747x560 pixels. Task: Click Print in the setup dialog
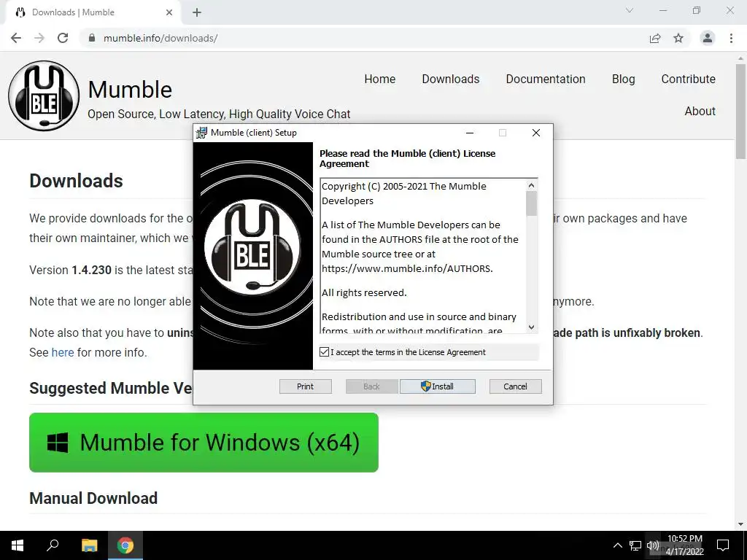pyautogui.click(x=306, y=386)
